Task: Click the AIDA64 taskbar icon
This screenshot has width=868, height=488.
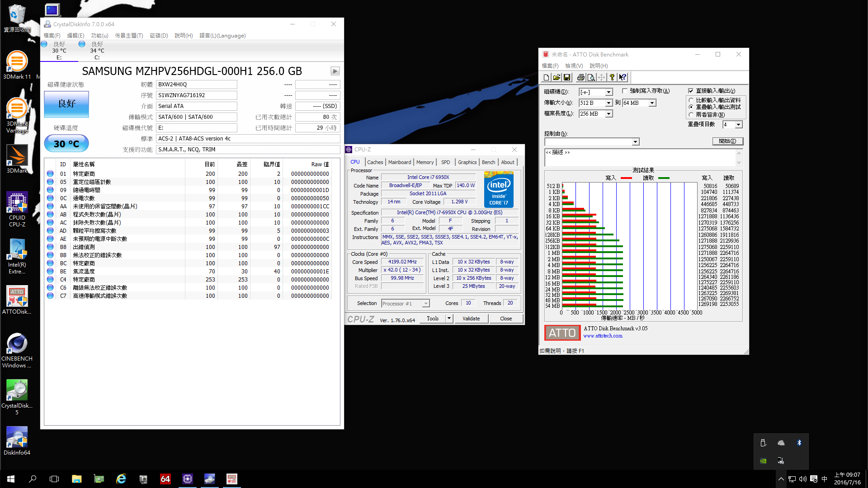Action: [x=165, y=479]
